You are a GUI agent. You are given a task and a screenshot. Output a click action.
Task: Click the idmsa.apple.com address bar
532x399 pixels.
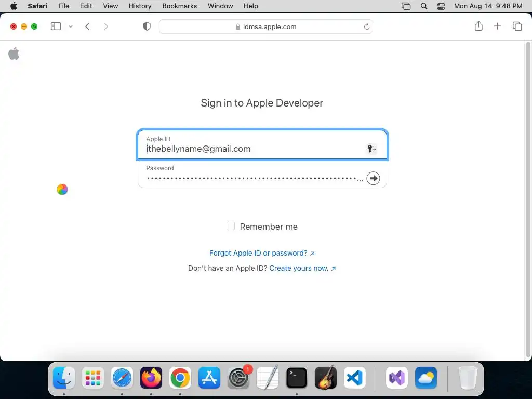click(266, 26)
